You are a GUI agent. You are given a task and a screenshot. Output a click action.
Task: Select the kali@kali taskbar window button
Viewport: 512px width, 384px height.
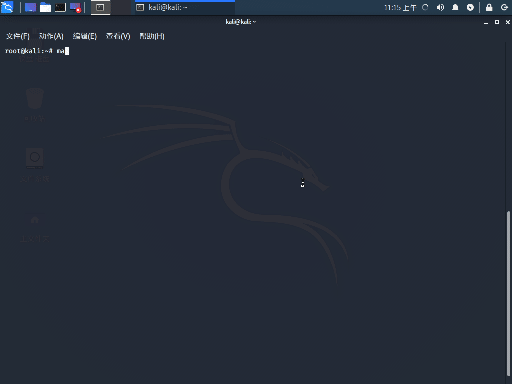pyautogui.click(x=185, y=7)
